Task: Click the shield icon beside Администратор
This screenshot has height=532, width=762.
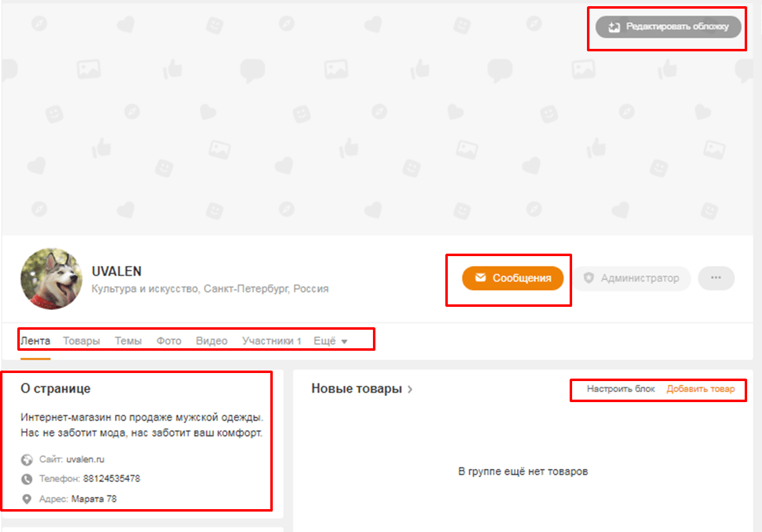Action: [x=589, y=278]
